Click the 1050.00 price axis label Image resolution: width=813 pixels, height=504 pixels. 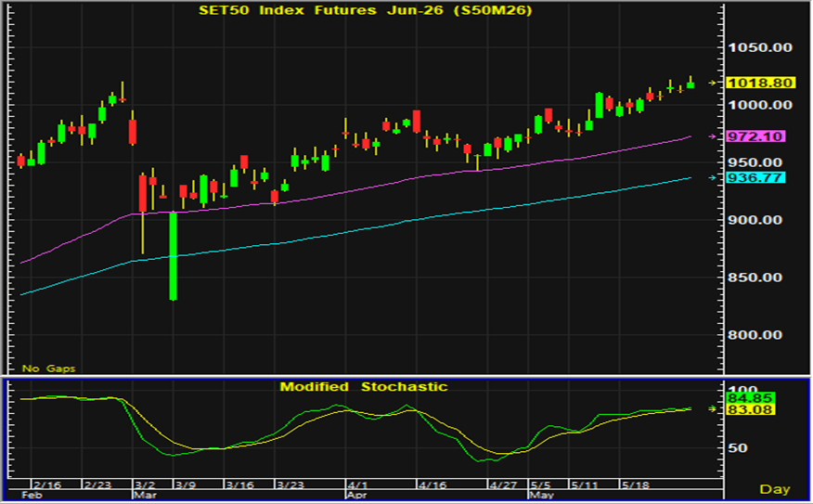(760, 47)
